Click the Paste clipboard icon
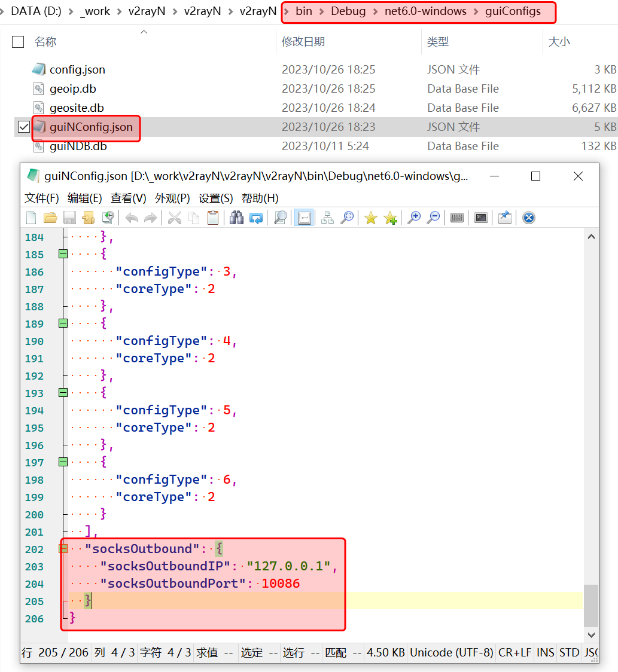This screenshot has height=672, width=618. coord(213,218)
